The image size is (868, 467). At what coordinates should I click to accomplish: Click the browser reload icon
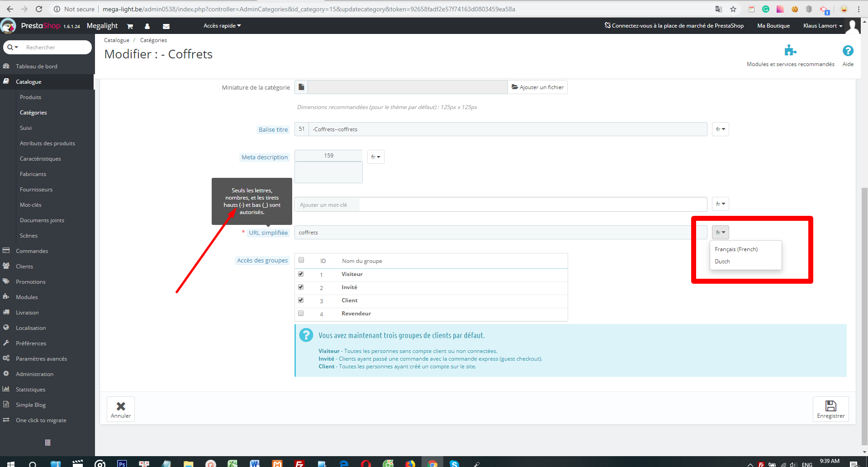pyautogui.click(x=39, y=9)
